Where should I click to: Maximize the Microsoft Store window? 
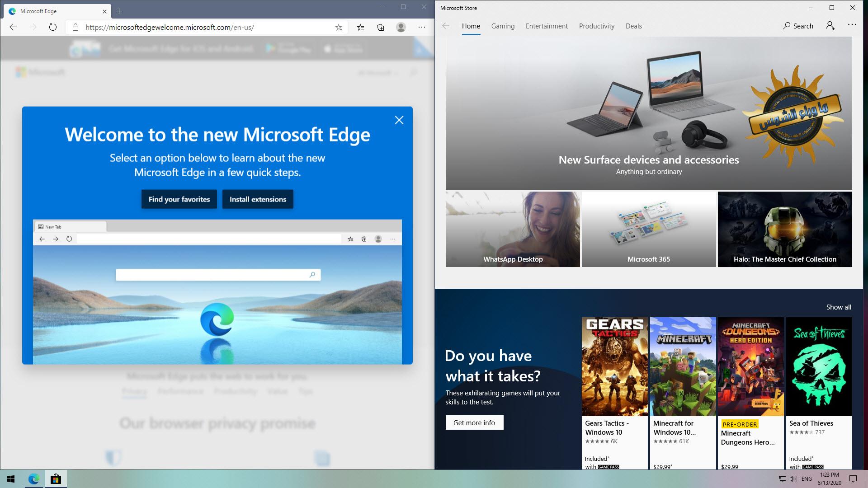[832, 8]
